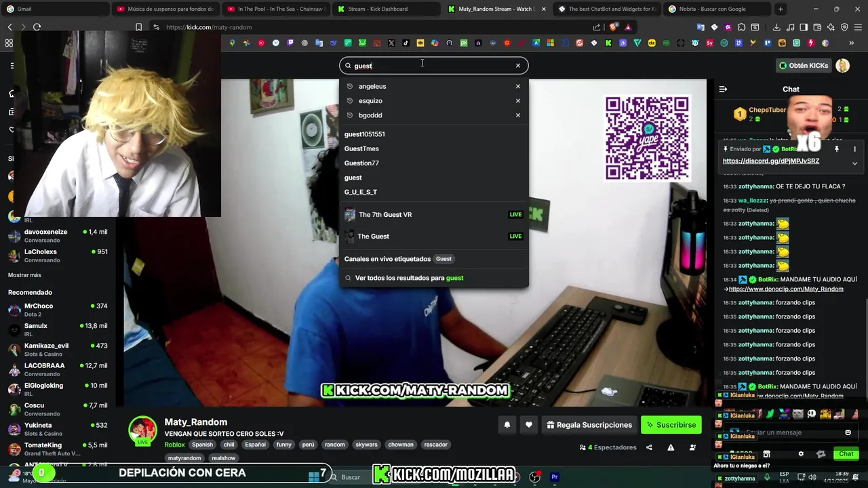Open pinned message options menu

pyautogui.click(x=854, y=149)
